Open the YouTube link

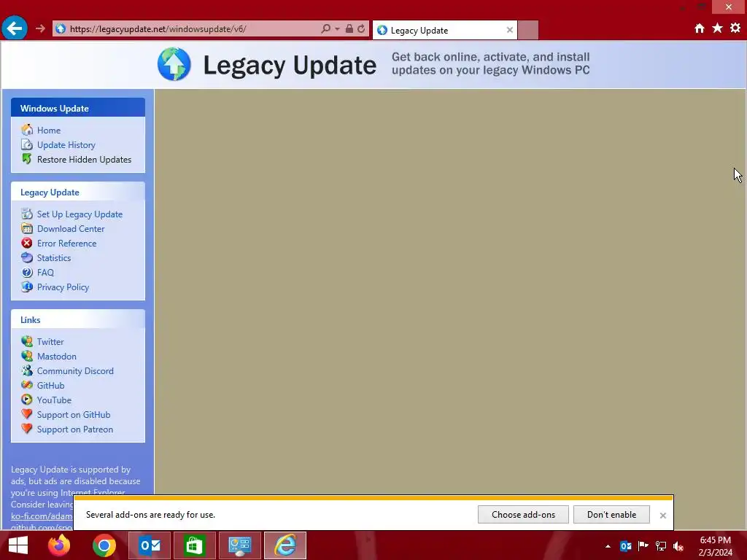[x=54, y=400]
